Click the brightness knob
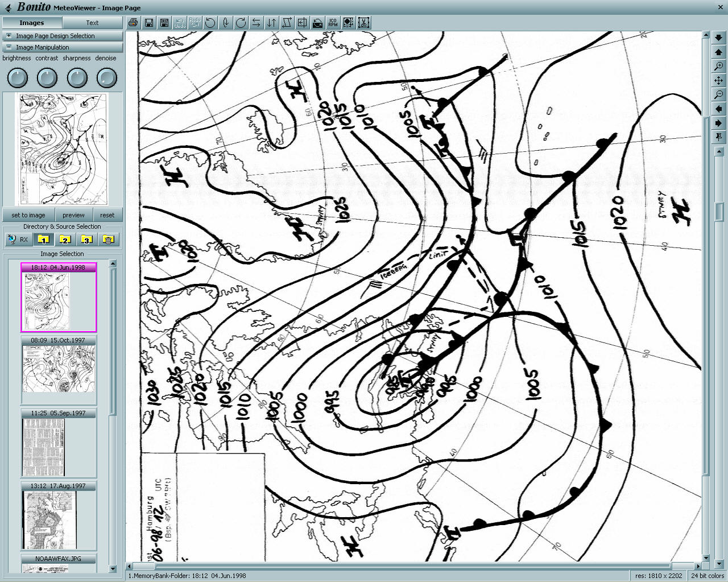The height and width of the screenshot is (582, 728). point(17,78)
